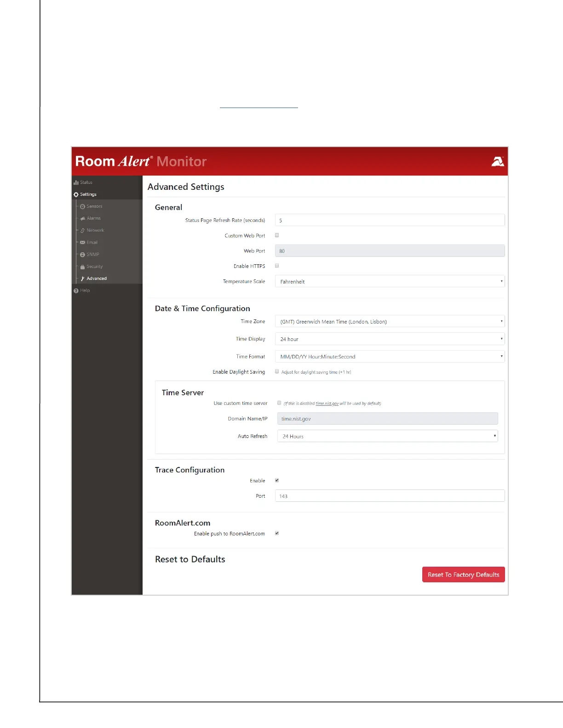Click the Trace Port field showing 143
The width and height of the screenshot is (563, 728).
pyautogui.click(x=390, y=496)
